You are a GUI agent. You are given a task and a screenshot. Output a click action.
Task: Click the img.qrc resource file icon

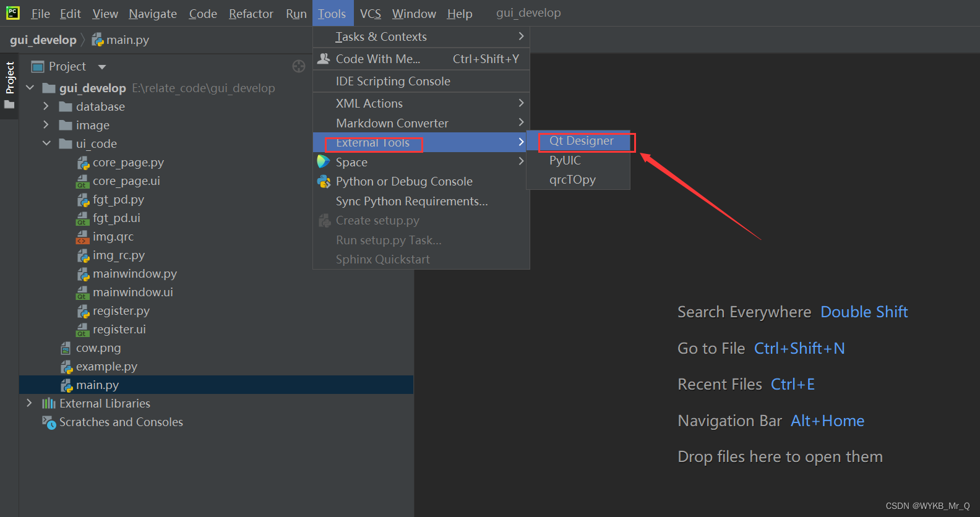point(83,237)
